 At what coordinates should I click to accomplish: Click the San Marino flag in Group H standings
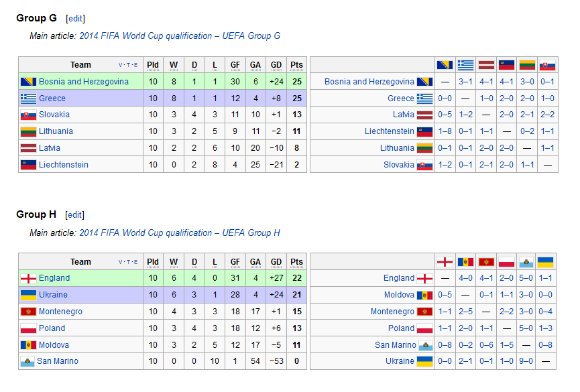click(x=27, y=361)
